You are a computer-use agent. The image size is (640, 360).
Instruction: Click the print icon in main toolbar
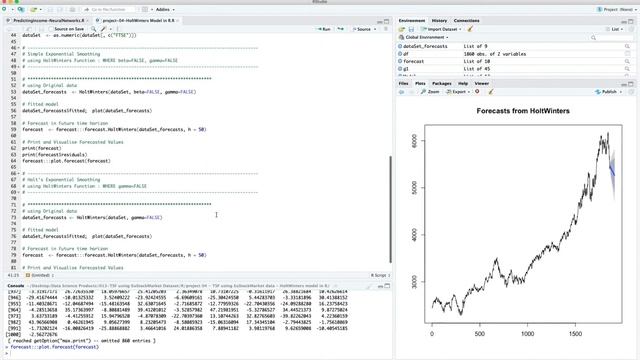(72, 9)
